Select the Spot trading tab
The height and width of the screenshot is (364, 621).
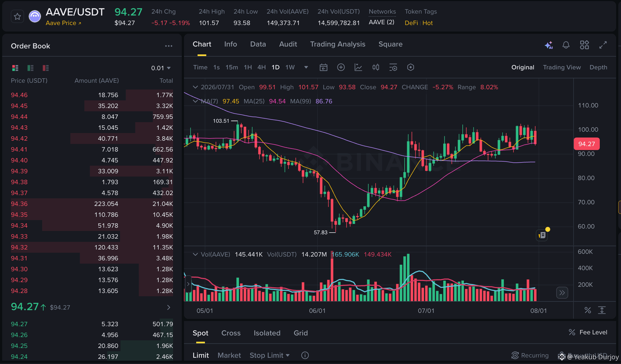pyautogui.click(x=200, y=333)
